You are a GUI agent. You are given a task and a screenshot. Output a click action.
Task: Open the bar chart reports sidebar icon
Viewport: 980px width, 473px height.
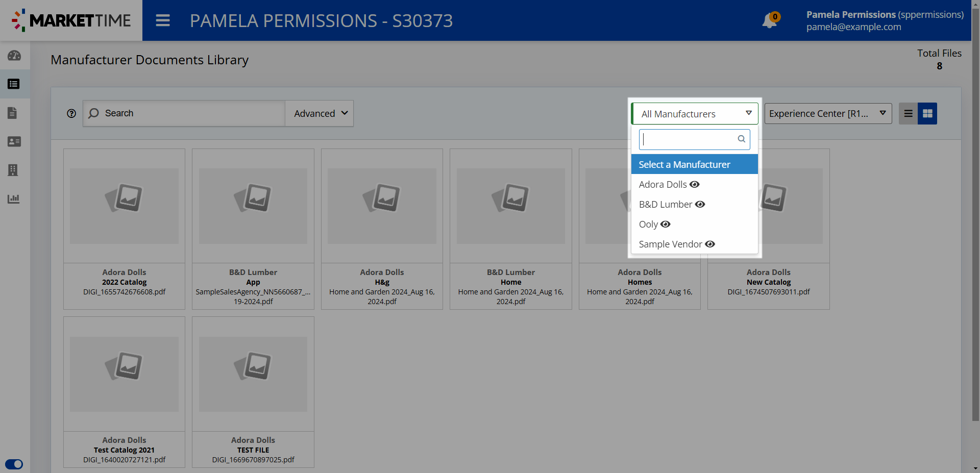(x=14, y=198)
